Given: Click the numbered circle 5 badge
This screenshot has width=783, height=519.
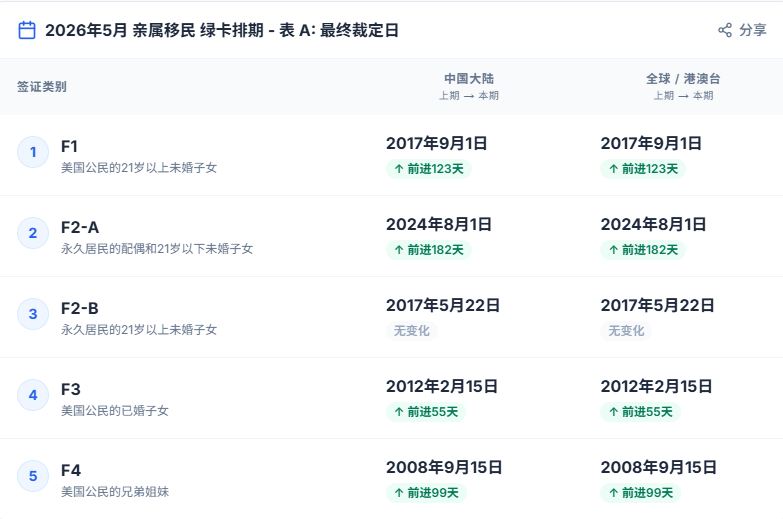Looking at the screenshot, I should pos(33,476).
